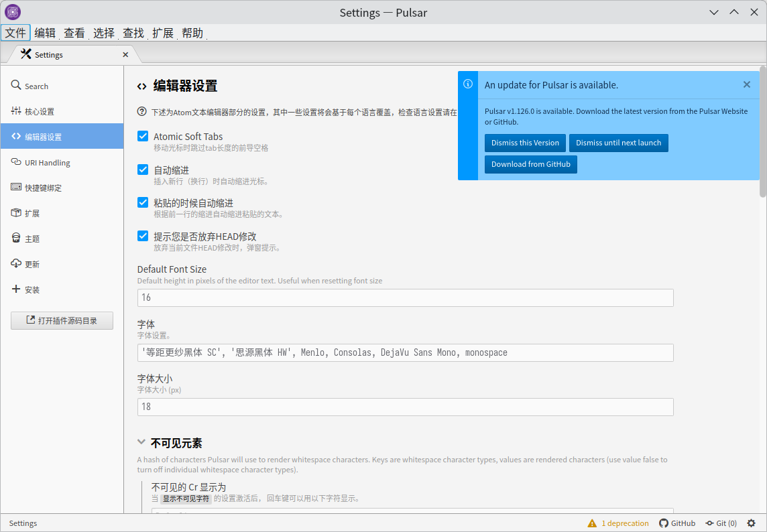Click Dismiss this Version button
The image size is (767, 532).
tap(525, 143)
